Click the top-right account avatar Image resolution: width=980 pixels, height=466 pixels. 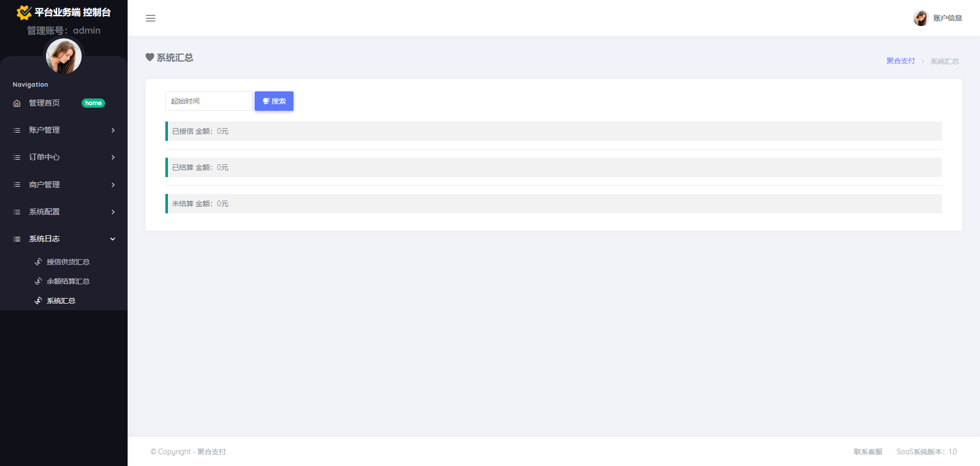920,18
